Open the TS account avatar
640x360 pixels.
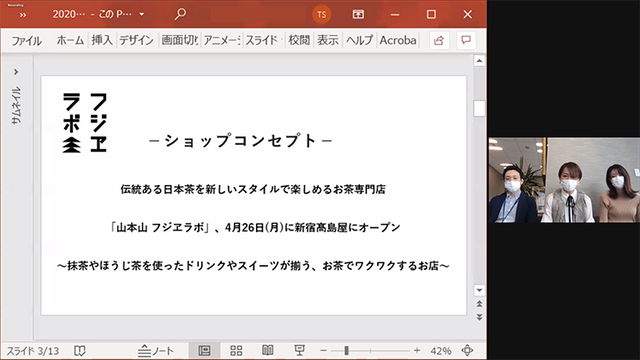click(x=322, y=15)
